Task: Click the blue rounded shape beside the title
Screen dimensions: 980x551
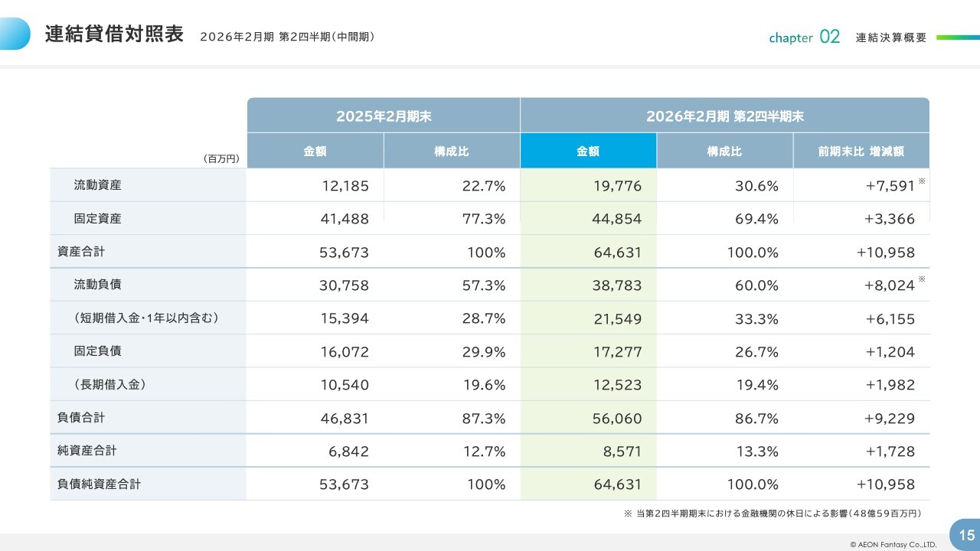Action: pyautogui.click(x=15, y=34)
